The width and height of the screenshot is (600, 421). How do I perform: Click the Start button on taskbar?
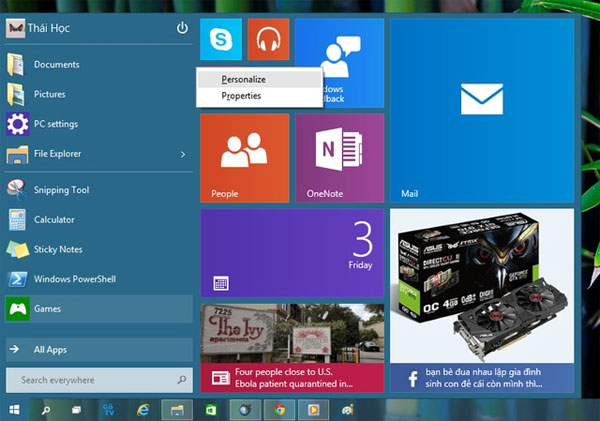click(x=14, y=410)
